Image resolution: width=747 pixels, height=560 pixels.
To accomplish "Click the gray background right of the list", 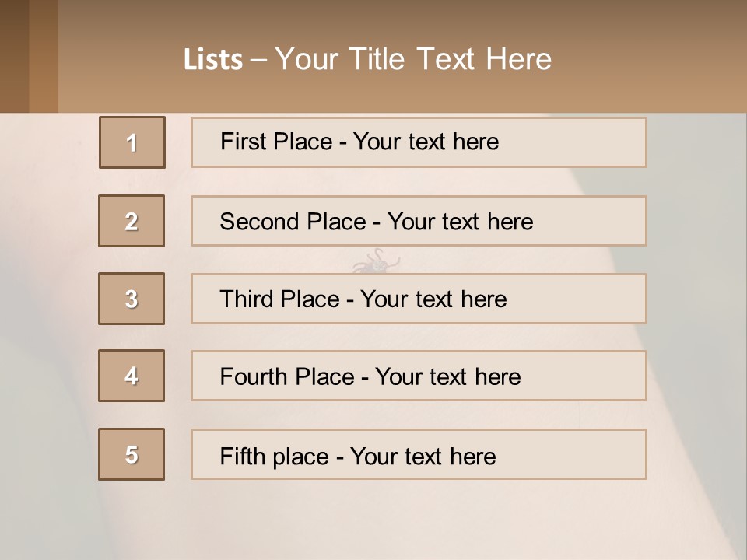I will pyautogui.click(x=696, y=296).
